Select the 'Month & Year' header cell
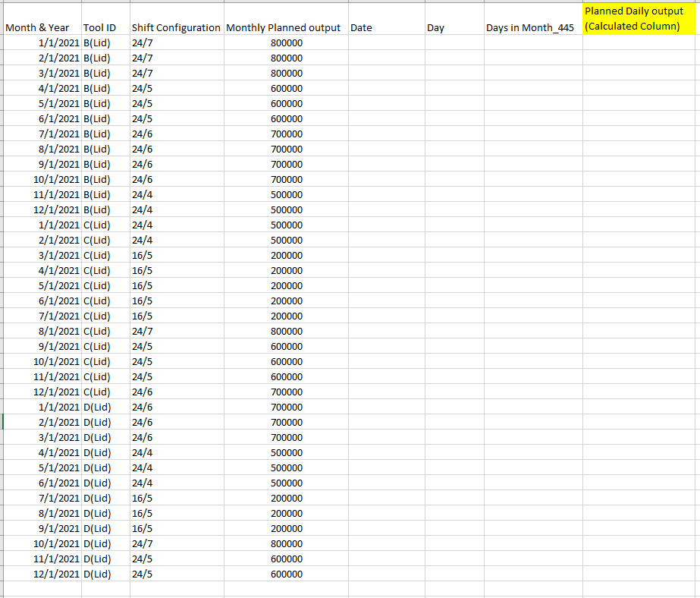 (42, 19)
